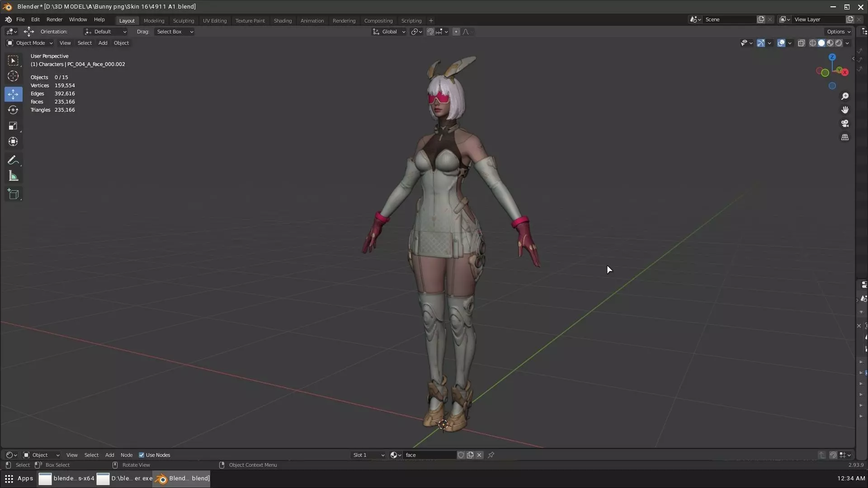This screenshot has width=868, height=488.
Task: Toggle proportional editing
Action: 456,32
